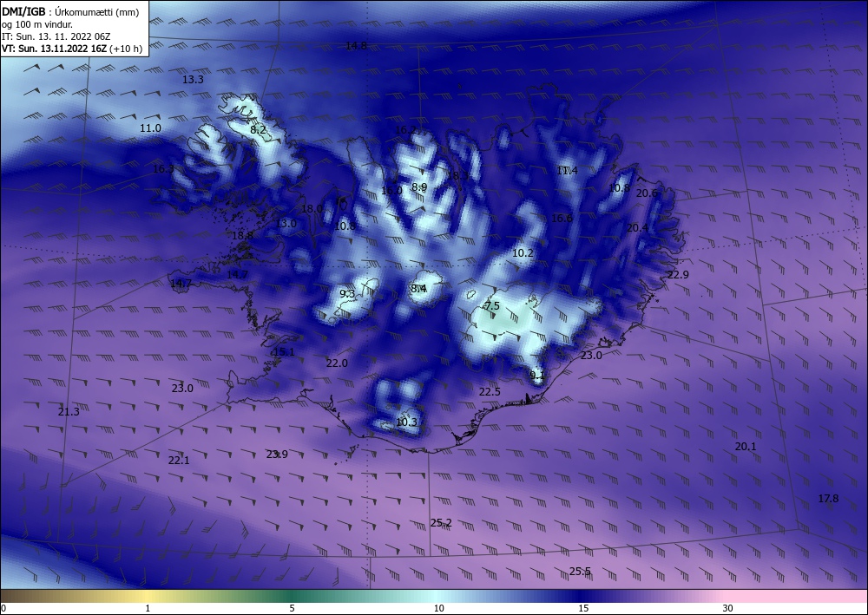Screen dimensions: 868x615
Task: Click the 11.4 value on the map
Action: click(x=567, y=170)
